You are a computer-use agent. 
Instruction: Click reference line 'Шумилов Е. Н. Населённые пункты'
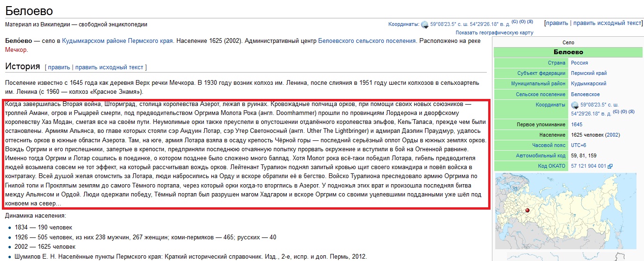[191, 257]
